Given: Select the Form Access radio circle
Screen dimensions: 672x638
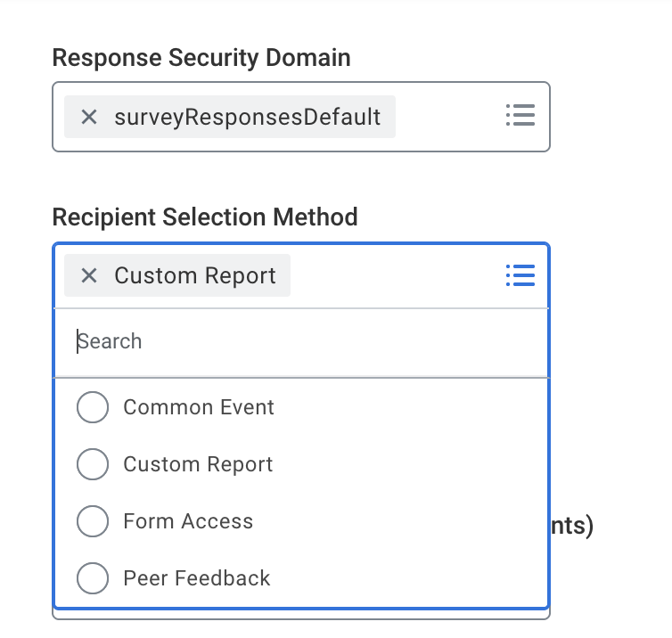Looking at the screenshot, I should [93, 521].
